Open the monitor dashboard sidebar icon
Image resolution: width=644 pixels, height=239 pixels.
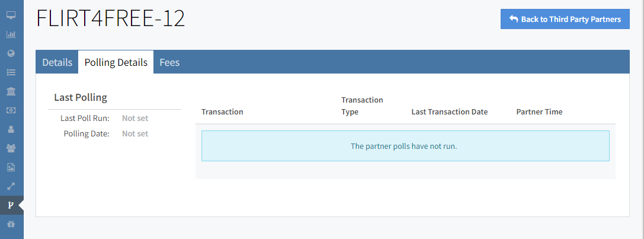[x=11, y=15]
